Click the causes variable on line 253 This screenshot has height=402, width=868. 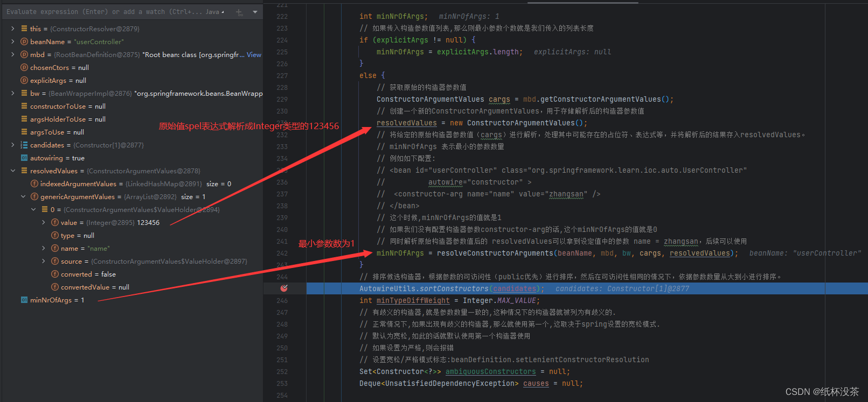coord(536,384)
